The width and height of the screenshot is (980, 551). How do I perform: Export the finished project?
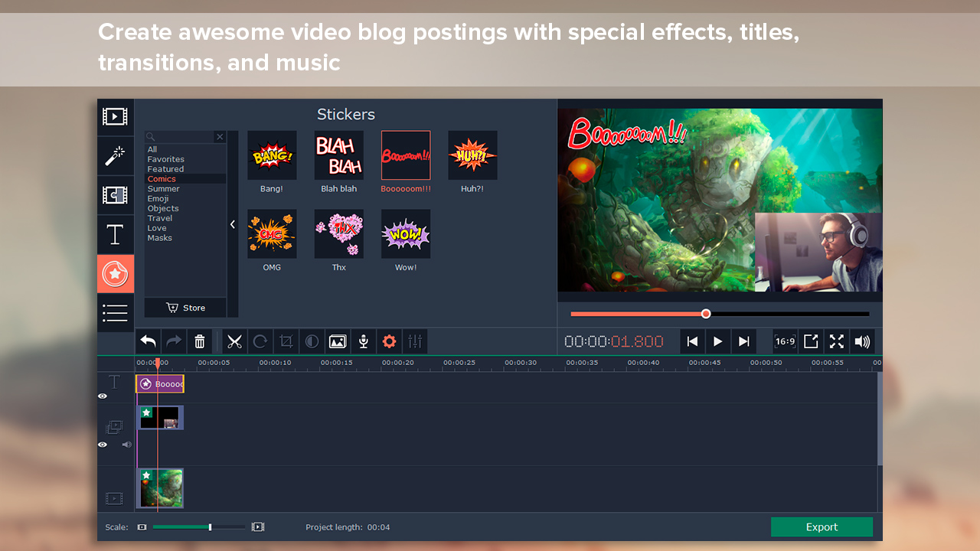[x=822, y=527]
